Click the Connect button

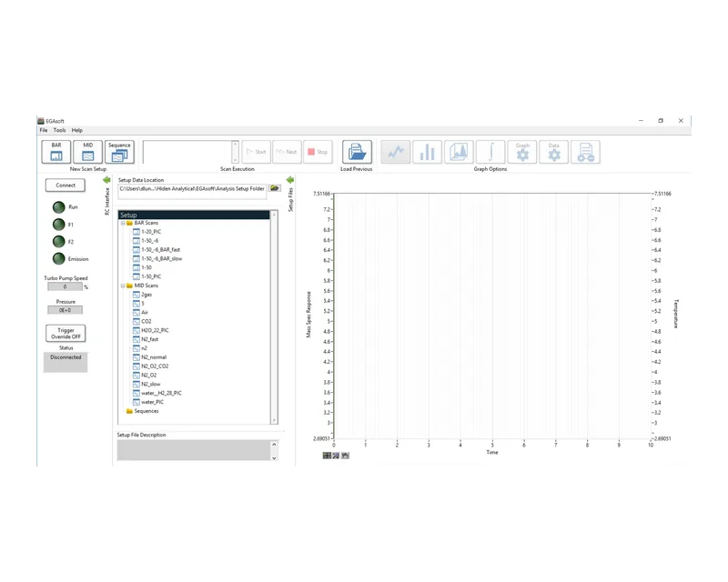click(66, 186)
